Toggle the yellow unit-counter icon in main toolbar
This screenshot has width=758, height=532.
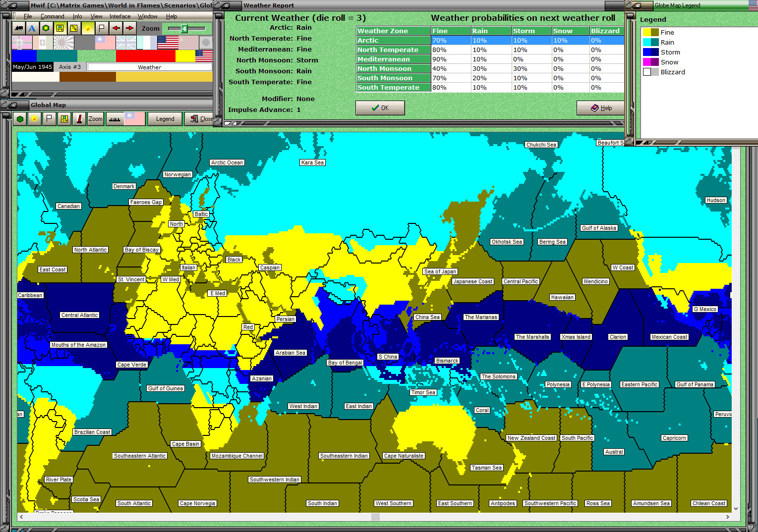coord(59,28)
